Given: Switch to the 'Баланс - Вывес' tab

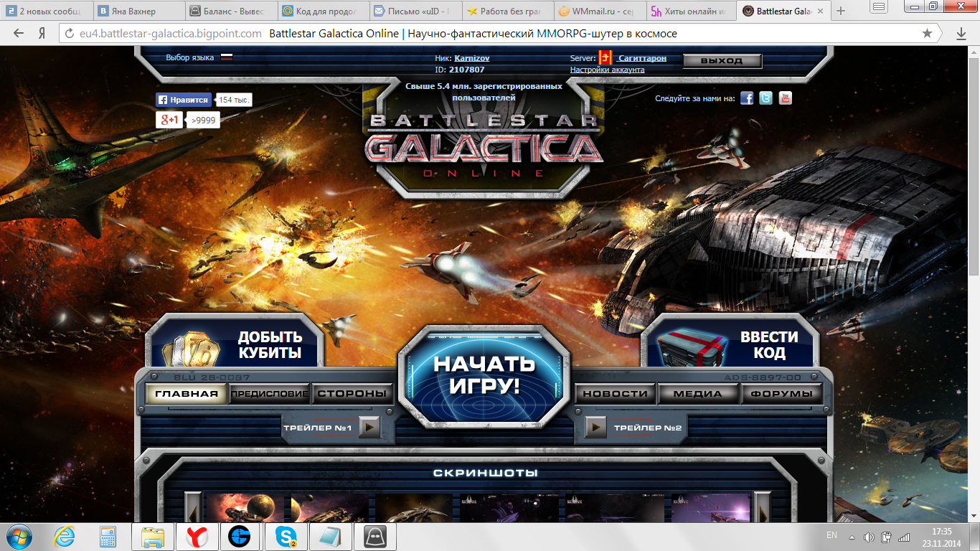Looking at the screenshot, I should pos(230,11).
